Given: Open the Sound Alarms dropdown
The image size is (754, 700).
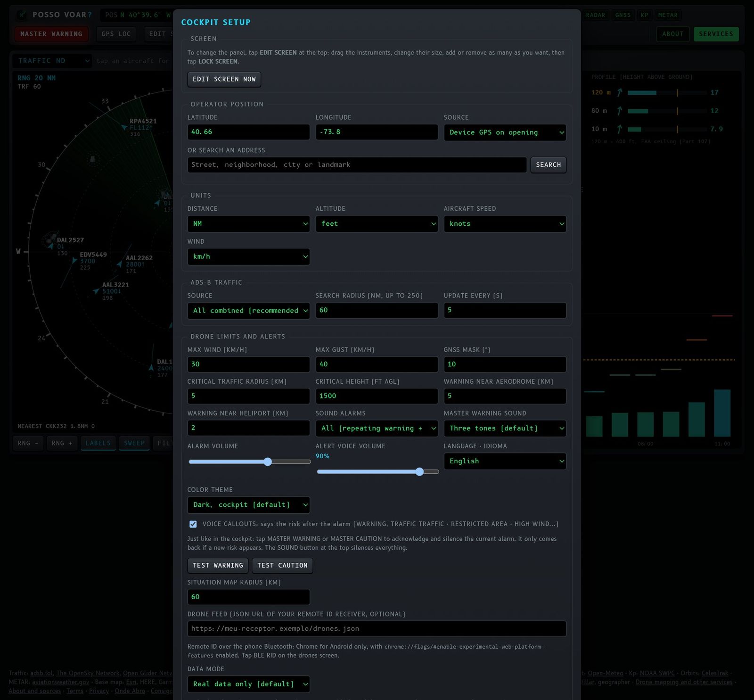Looking at the screenshot, I should (377, 428).
